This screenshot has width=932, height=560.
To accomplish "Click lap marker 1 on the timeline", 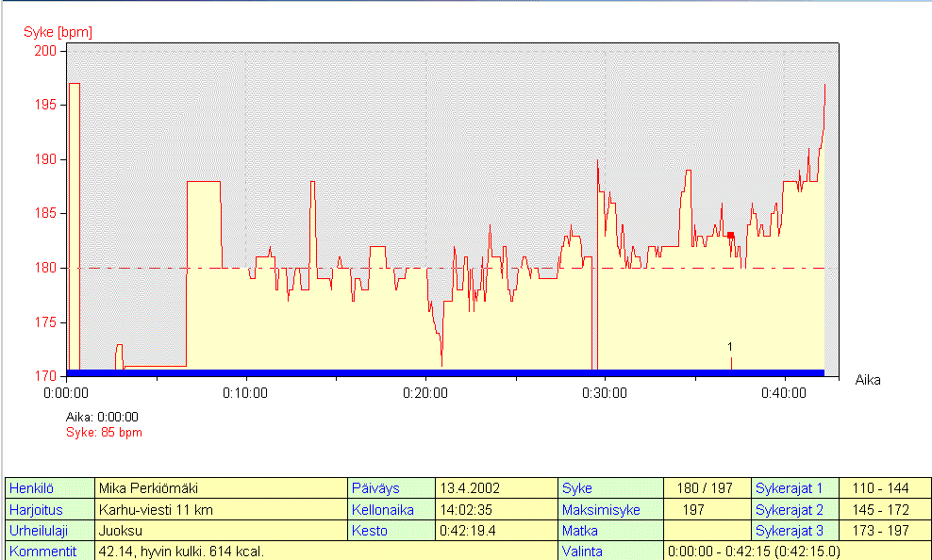I will tap(730, 348).
